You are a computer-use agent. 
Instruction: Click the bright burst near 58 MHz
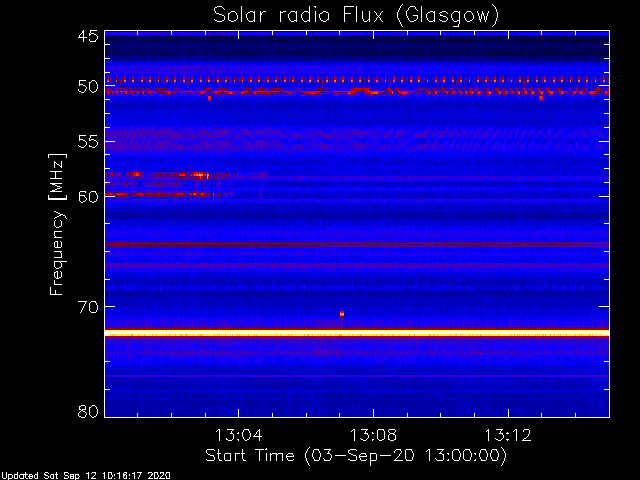(199, 175)
